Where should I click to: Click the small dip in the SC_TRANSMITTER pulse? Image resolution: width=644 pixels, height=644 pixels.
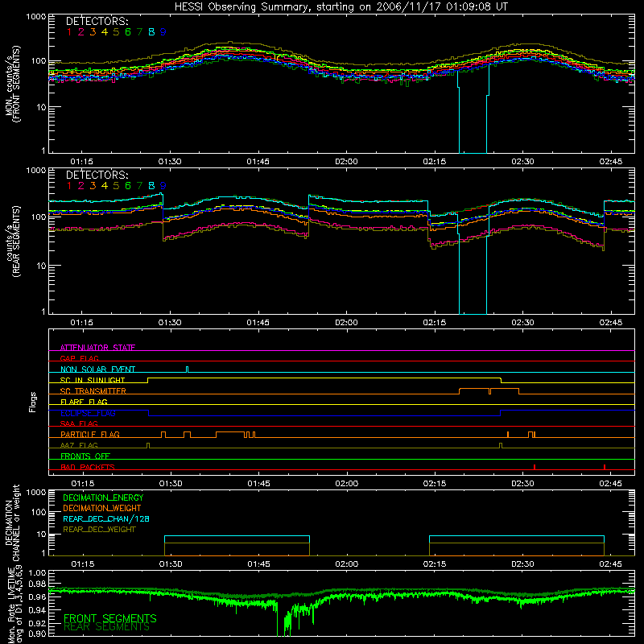pyautogui.click(x=489, y=391)
